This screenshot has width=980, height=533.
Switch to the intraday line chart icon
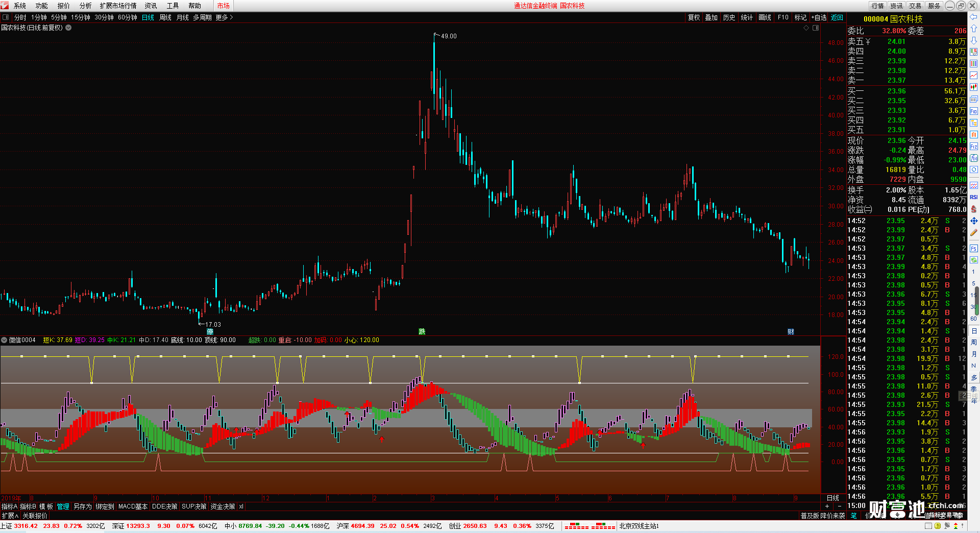coord(974,76)
